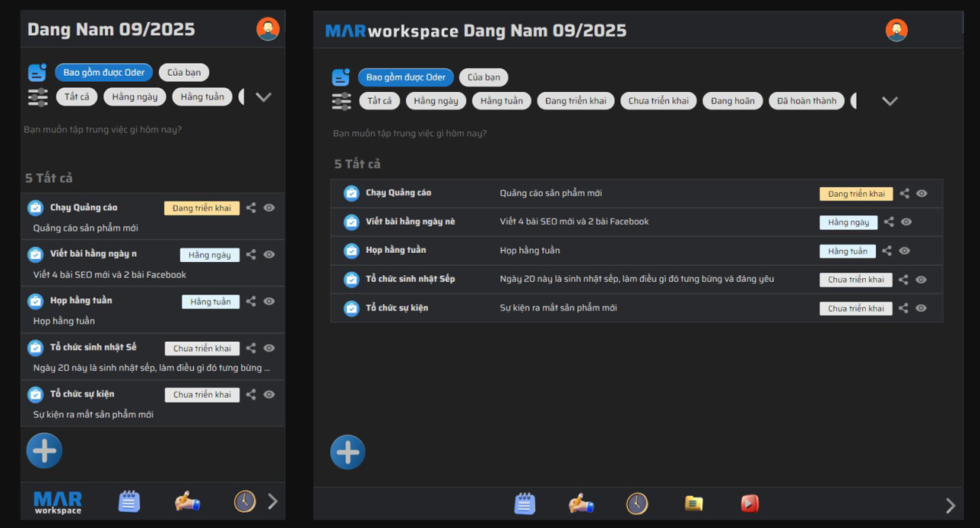Open 'Chưa triển khai' tag of 'Tổ chức sự kiện' in desktop panel
This screenshot has height=528, width=980.
(856, 309)
